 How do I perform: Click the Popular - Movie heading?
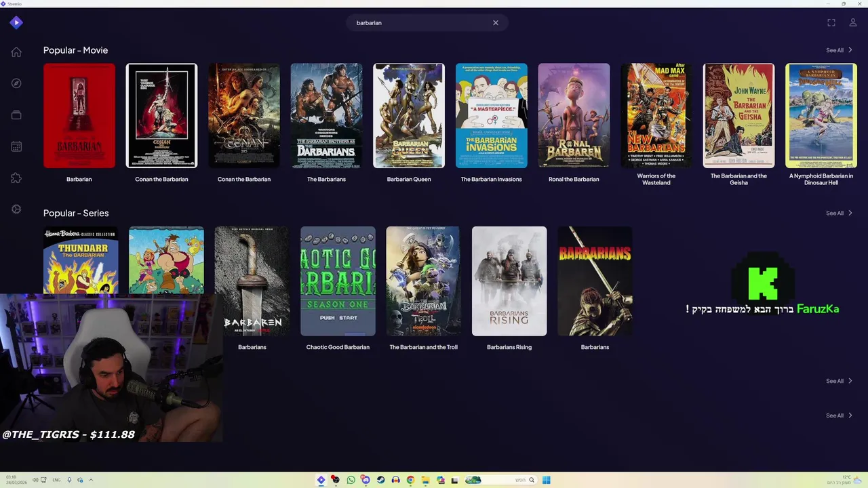75,50
